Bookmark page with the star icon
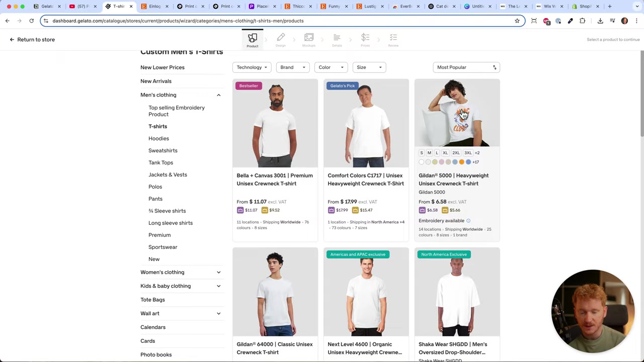 coord(517,21)
